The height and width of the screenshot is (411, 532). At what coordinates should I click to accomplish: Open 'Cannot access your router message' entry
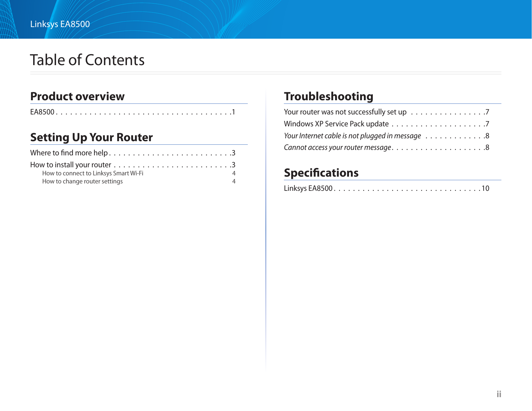[x=387, y=147]
